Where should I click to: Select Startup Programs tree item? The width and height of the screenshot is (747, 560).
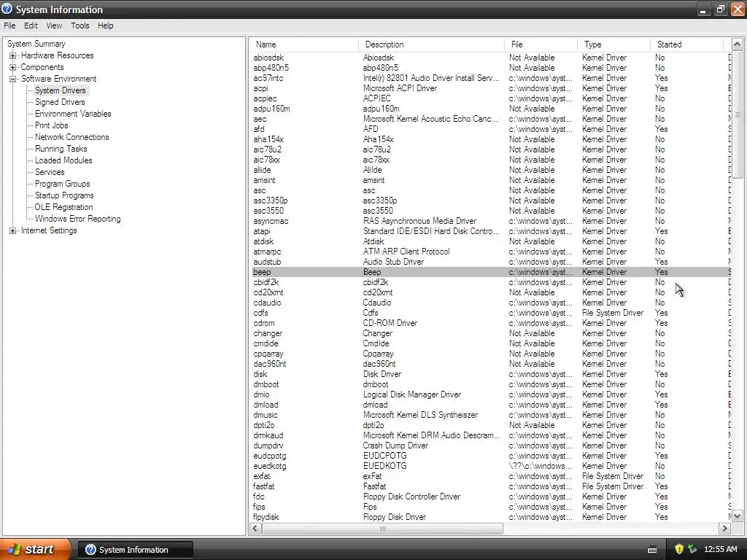[x=64, y=195]
